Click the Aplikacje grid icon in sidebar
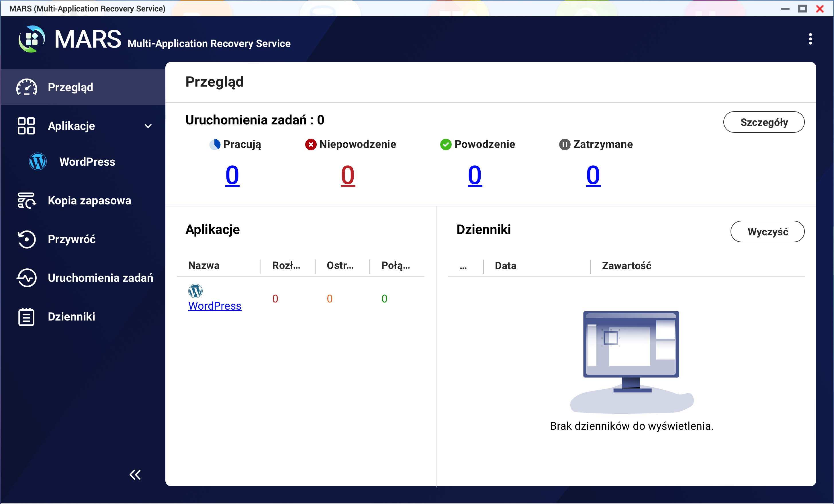Viewport: 834px width, 504px height. (26, 126)
